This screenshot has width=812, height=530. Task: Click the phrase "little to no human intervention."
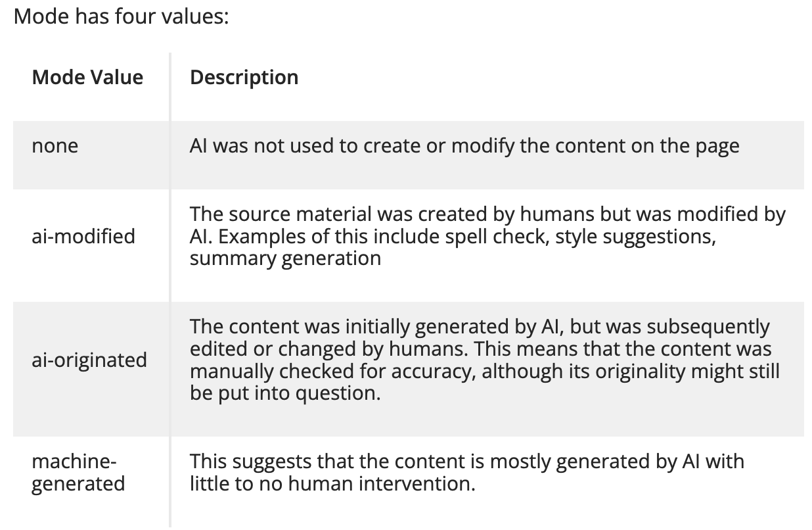pyautogui.click(x=331, y=484)
